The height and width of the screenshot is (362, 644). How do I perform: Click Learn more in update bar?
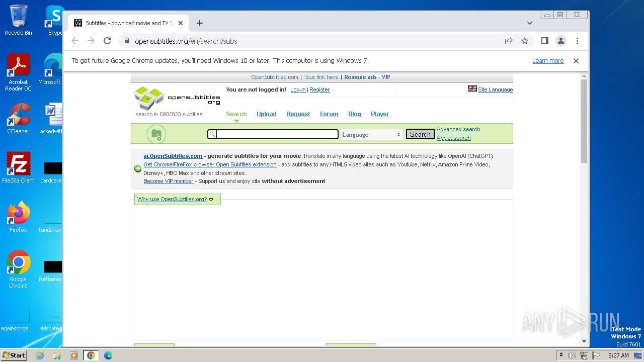click(x=548, y=61)
